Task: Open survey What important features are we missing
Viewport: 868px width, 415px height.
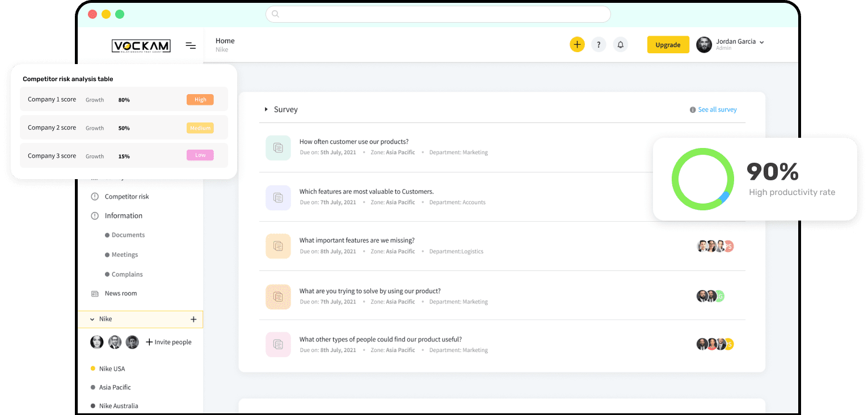Action: pyautogui.click(x=357, y=240)
